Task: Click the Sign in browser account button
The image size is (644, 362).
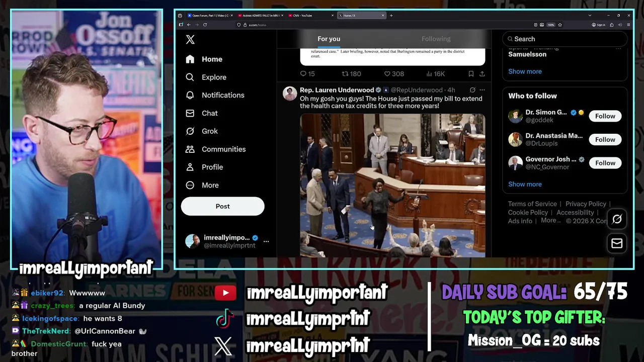Action: tap(599, 25)
